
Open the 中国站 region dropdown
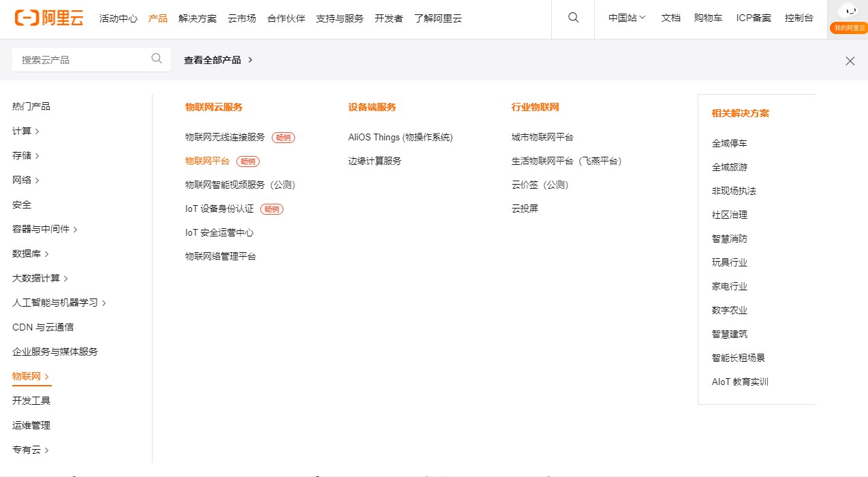point(627,18)
